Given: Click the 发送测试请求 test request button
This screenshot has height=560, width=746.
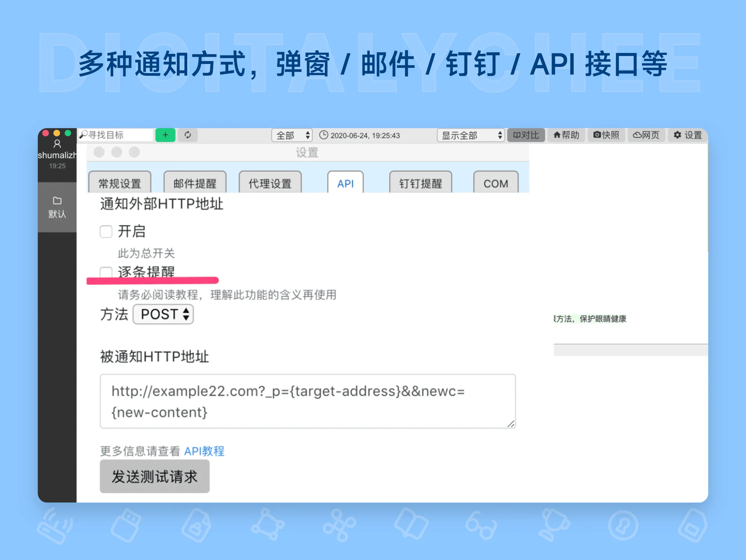Looking at the screenshot, I should click(154, 476).
